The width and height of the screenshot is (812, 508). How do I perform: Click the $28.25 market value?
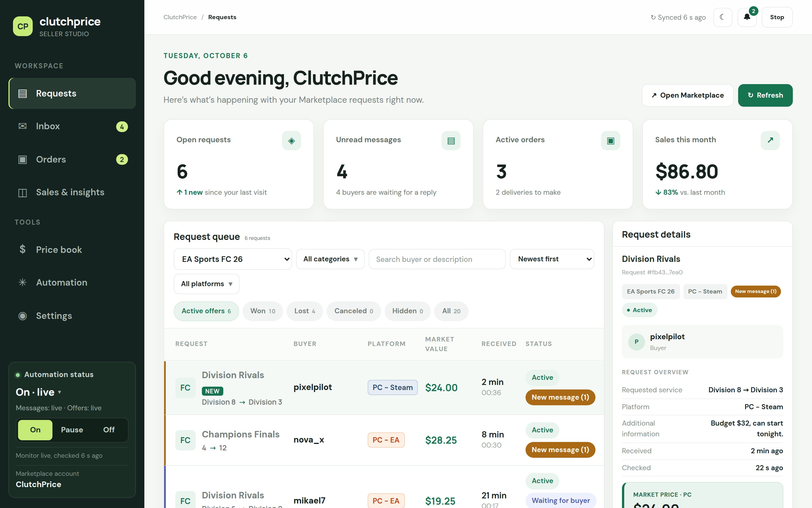(x=441, y=440)
